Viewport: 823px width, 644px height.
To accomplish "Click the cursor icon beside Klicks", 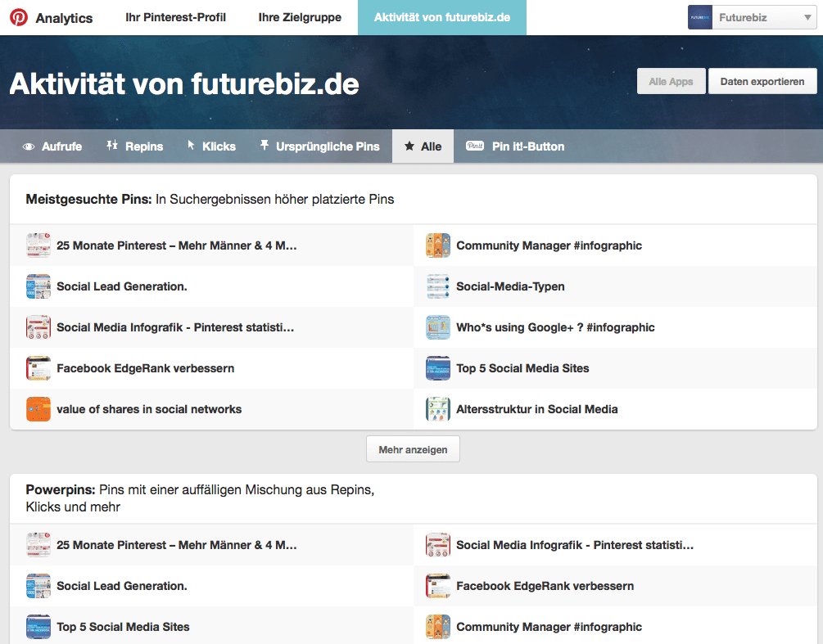I will (x=191, y=146).
